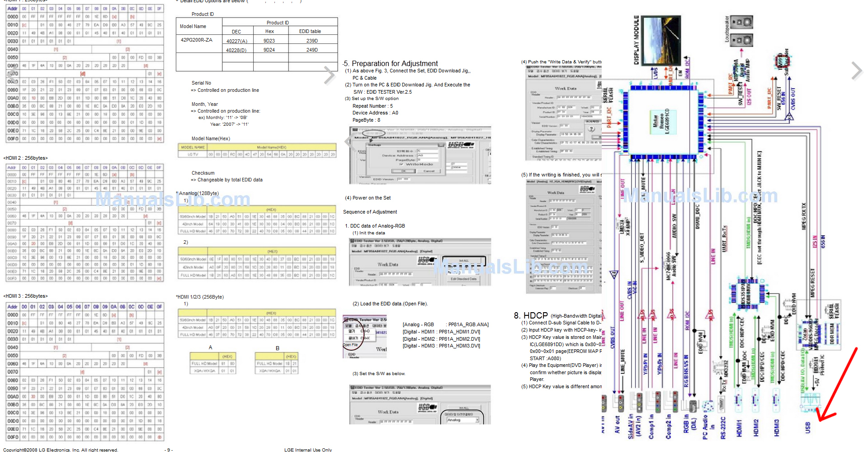Click the '9D24' Hex cell

coord(269,50)
